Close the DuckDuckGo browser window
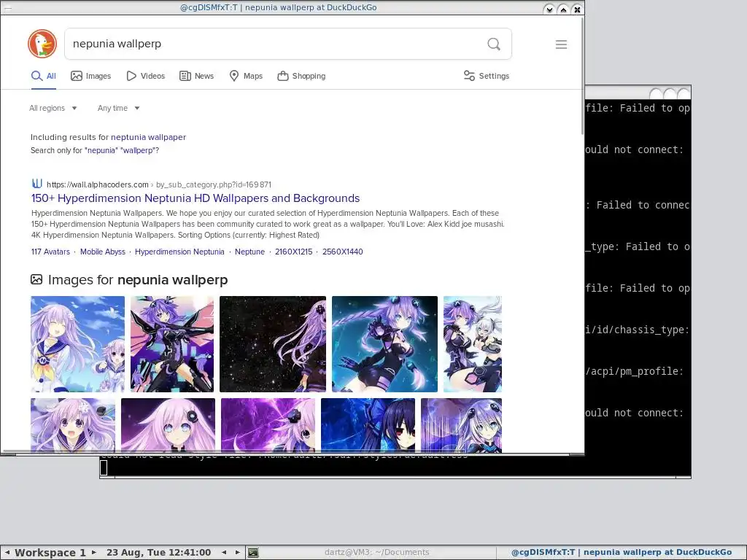 (x=577, y=9)
